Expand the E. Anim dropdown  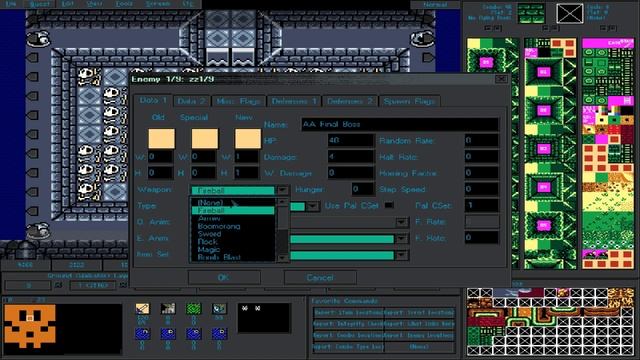402,238
